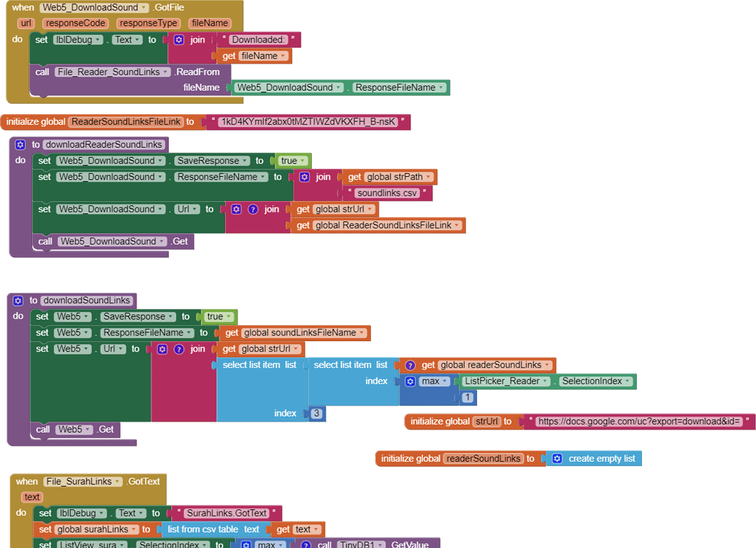Viewport: 756px width, 548px height.
Task: Open gear on Web5 Url join block
Action: [162, 349]
